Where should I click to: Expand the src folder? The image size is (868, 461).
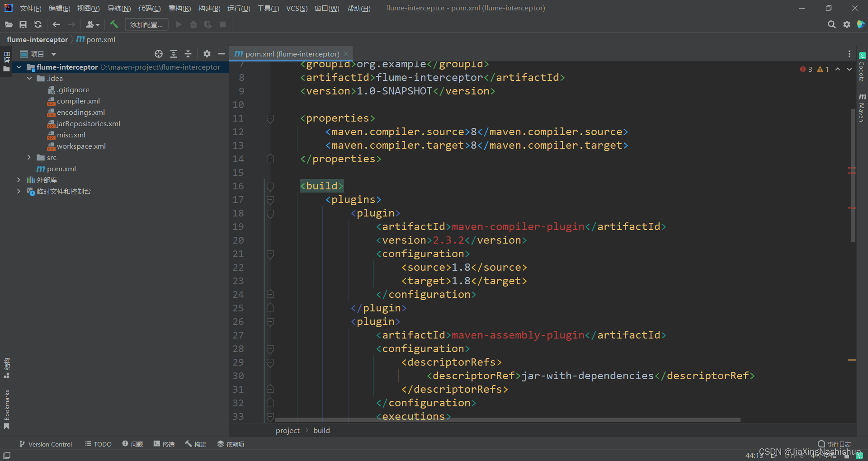[x=29, y=157]
